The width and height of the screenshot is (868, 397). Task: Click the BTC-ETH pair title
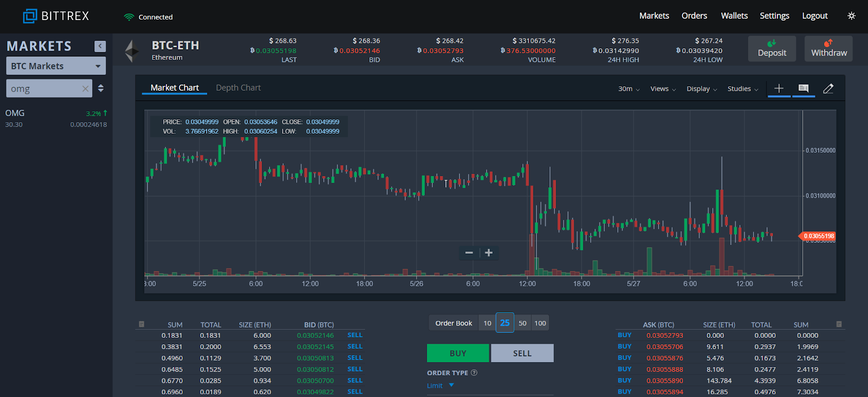pyautogui.click(x=175, y=46)
